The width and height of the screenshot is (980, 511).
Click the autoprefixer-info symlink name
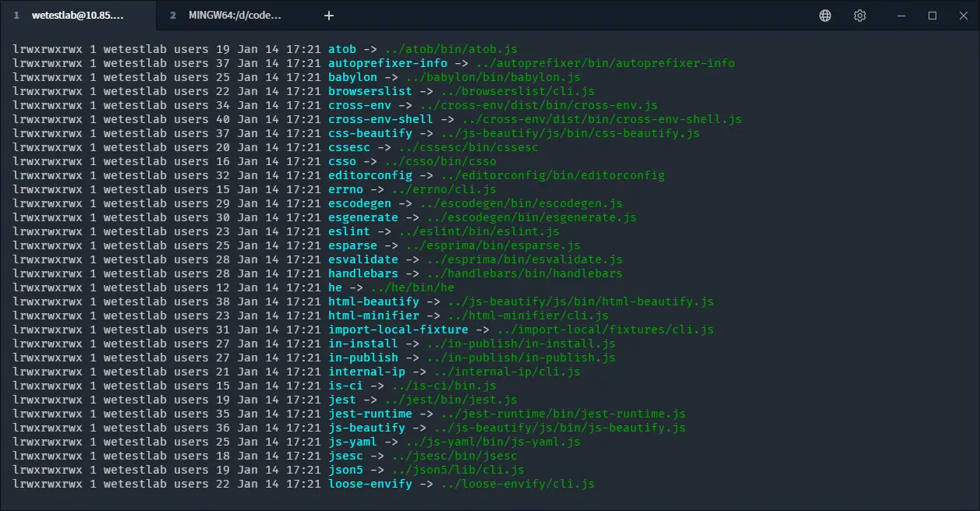387,63
